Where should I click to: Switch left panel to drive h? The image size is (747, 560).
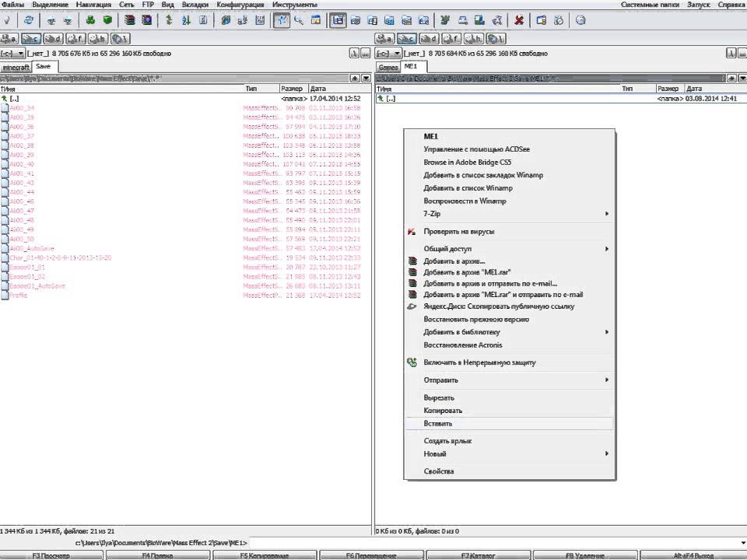pyautogui.click(x=98, y=39)
